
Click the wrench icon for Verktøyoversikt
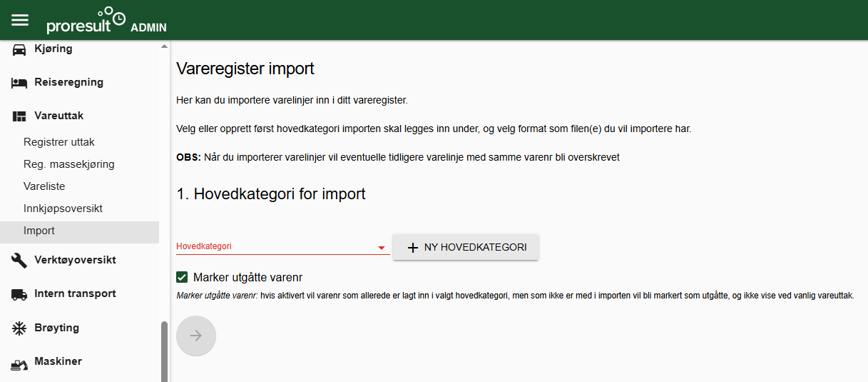(19, 261)
